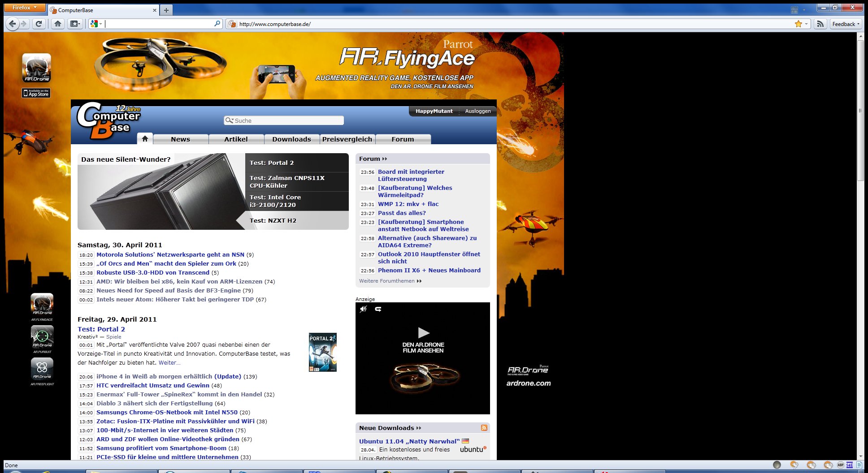
Task: Go to the site home icon tab
Action: pos(145,139)
